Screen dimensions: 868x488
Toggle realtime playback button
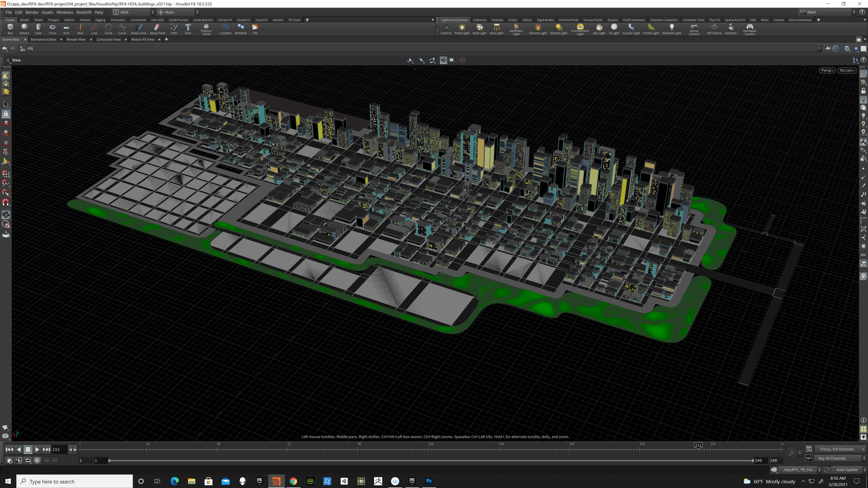tap(37, 460)
